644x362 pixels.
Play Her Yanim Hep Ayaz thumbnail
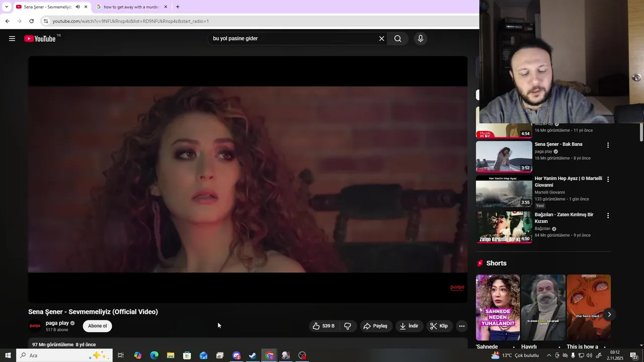click(504, 191)
